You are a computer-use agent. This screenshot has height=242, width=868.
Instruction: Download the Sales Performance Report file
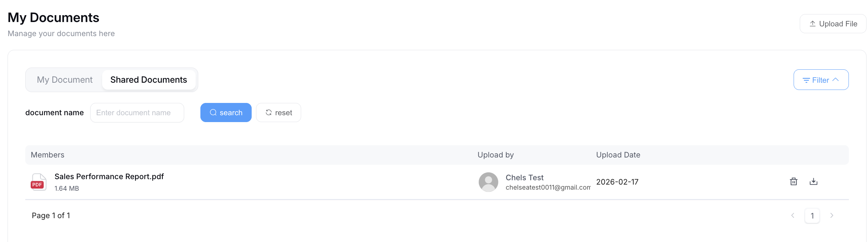click(x=813, y=181)
